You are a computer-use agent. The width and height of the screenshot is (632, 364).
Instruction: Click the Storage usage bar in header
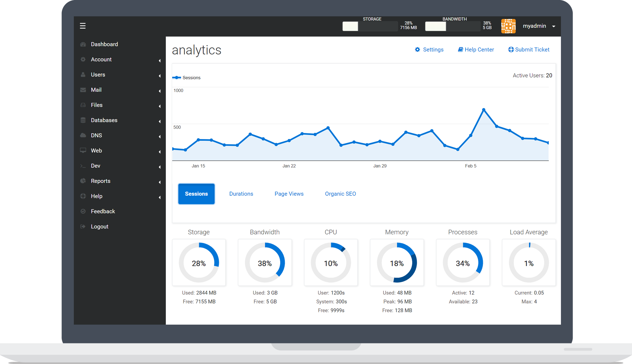[x=370, y=26]
